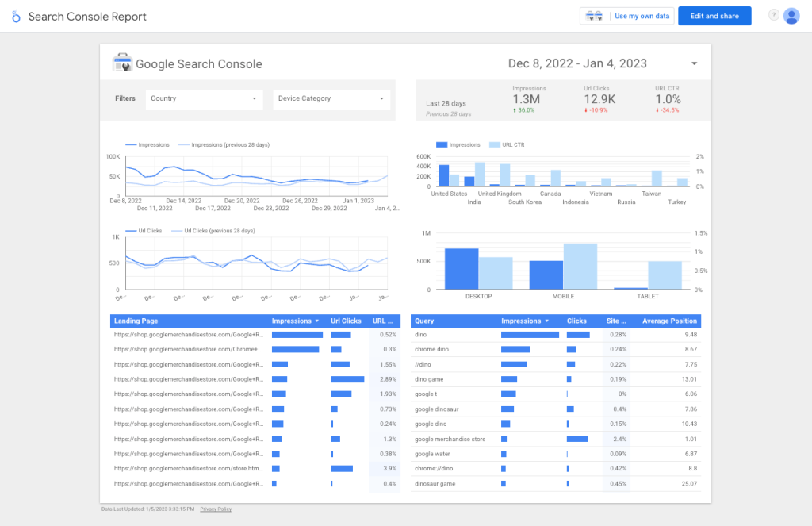The height and width of the screenshot is (526, 812).
Task: Open the Device Category filter dropdown
Action: tap(331, 100)
